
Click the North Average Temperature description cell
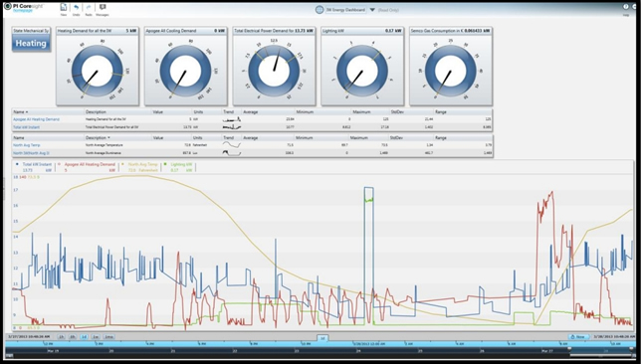tap(104, 145)
